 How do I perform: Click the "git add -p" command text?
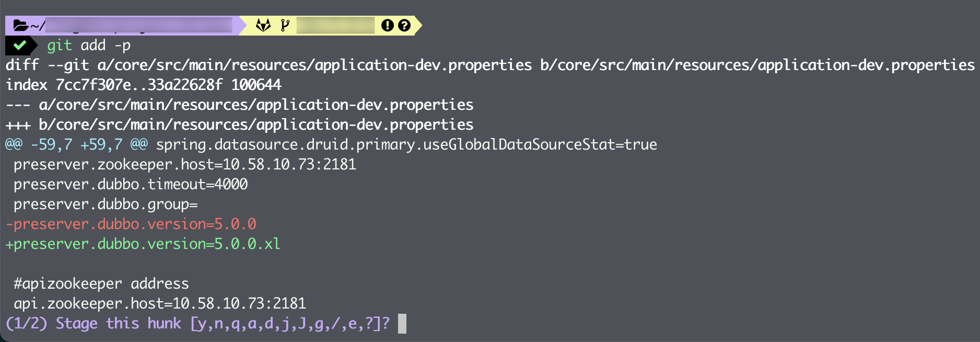(x=88, y=45)
